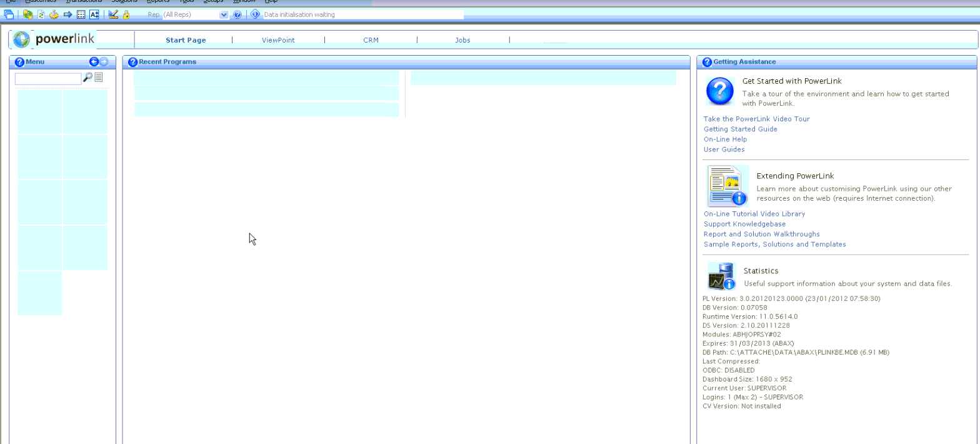
Task: Open the CRM tab
Action: (x=371, y=40)
